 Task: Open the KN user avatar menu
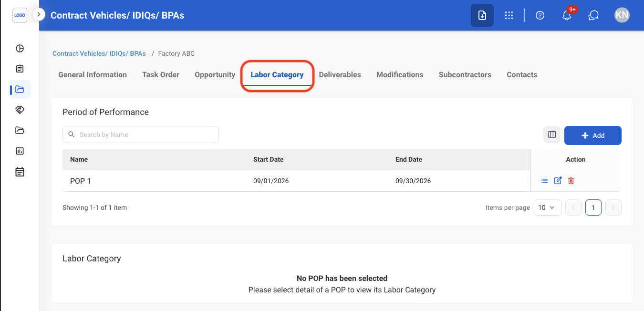coord(622,15)
